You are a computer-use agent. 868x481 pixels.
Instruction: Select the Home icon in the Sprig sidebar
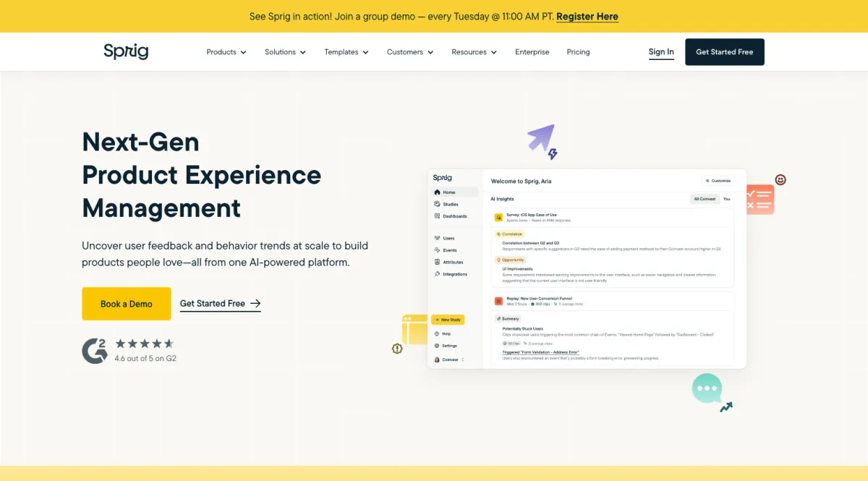[438, 192]
